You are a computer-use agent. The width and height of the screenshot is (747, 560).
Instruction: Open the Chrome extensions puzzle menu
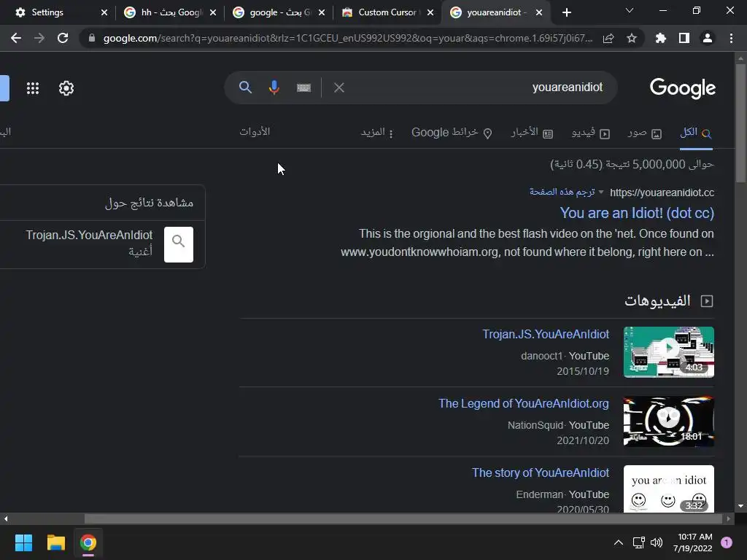point(660,38)
